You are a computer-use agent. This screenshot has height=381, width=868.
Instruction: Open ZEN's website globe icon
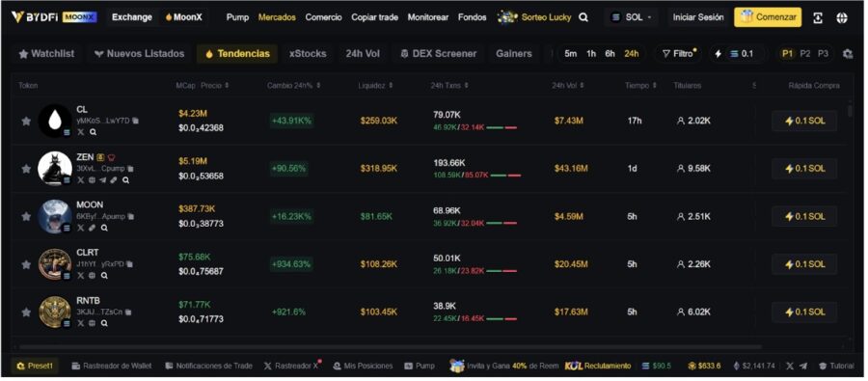point(92,180)
